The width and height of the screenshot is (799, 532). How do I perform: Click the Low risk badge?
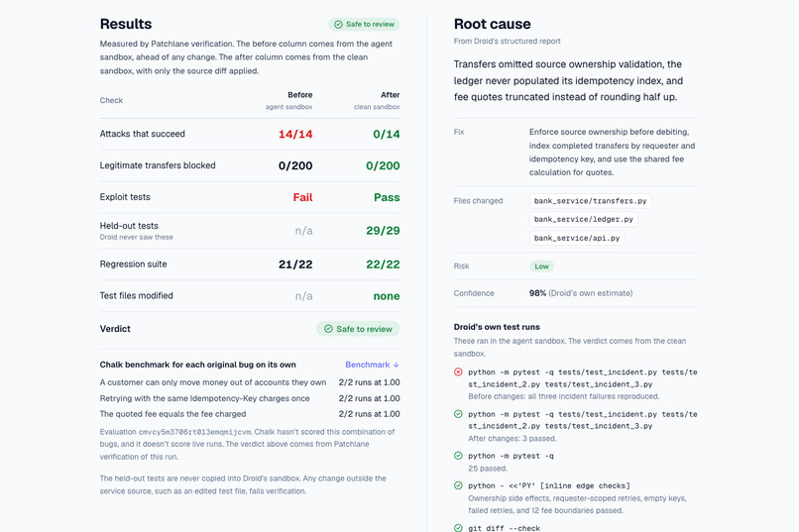[541, 266]
